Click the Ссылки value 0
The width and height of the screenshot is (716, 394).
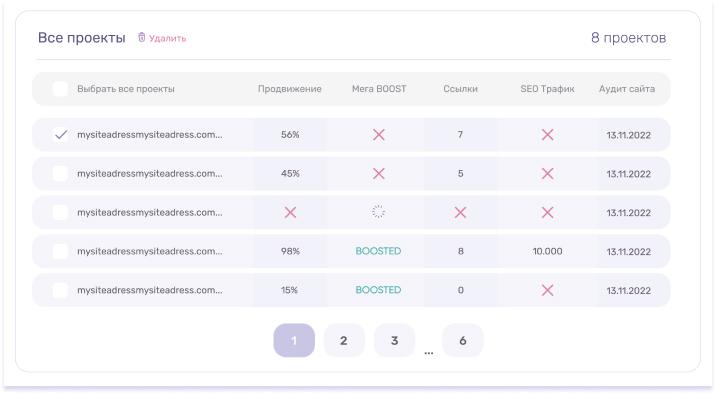point(460,290)
